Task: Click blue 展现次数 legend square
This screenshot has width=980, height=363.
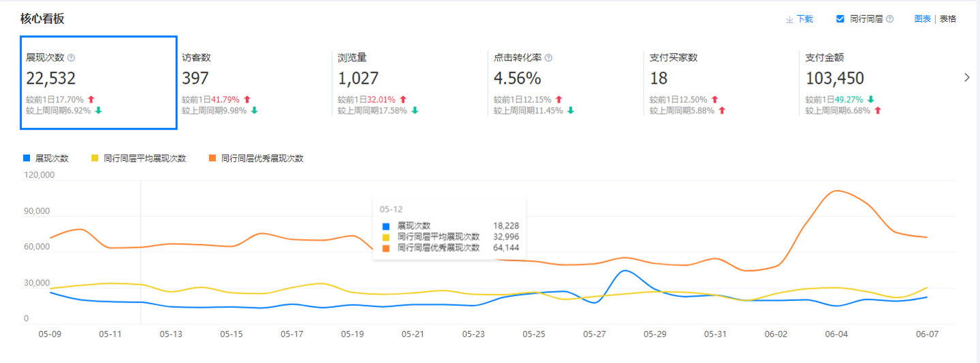Action: pyautogui.click(x=27, y=158)
